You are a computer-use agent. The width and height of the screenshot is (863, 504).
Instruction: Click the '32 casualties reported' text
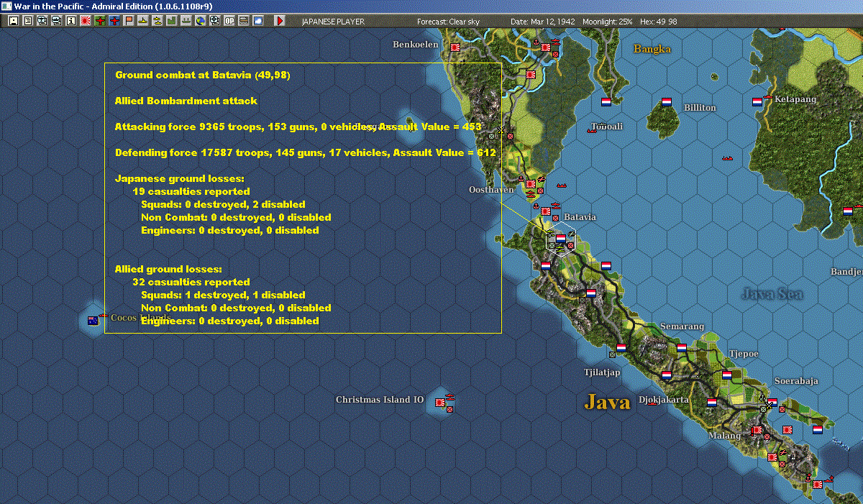(191, 282)
